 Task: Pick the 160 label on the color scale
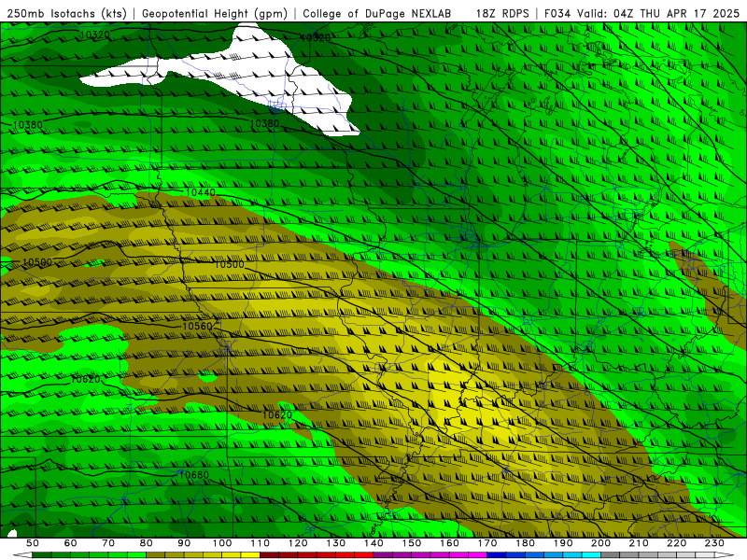pyautogui.click(x=449, y=543)
